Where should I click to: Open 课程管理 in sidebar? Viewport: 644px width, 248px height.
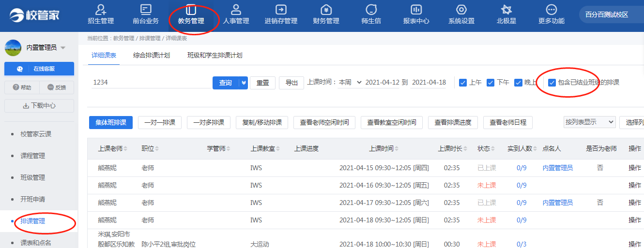click(32, 156)
